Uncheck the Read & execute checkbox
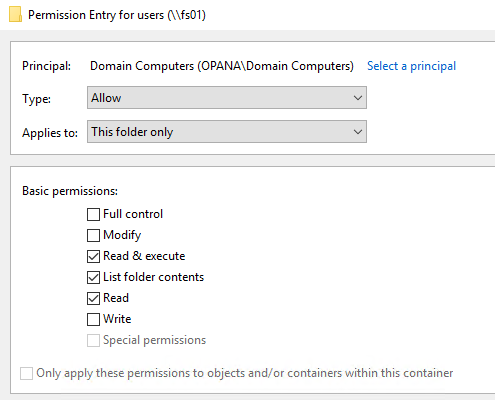 93,256
